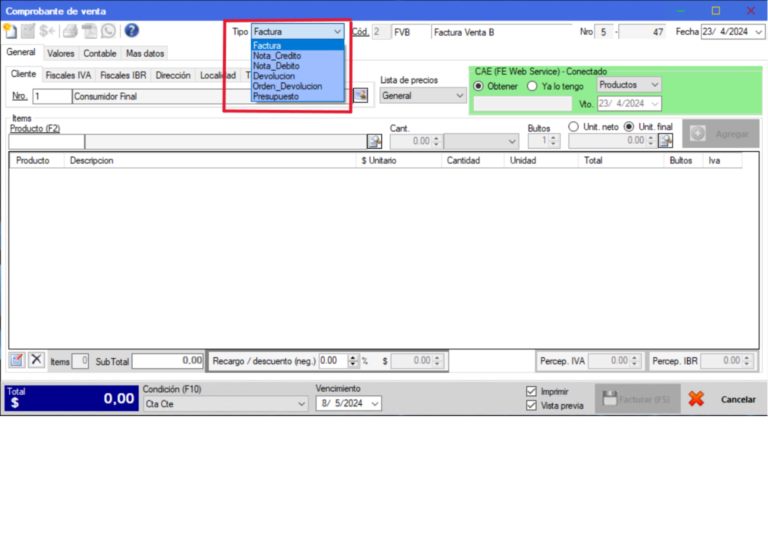This screenshot has height=545, width=768.
Task: Toggle the Vista previa checkbox
Action: (531, 405)
